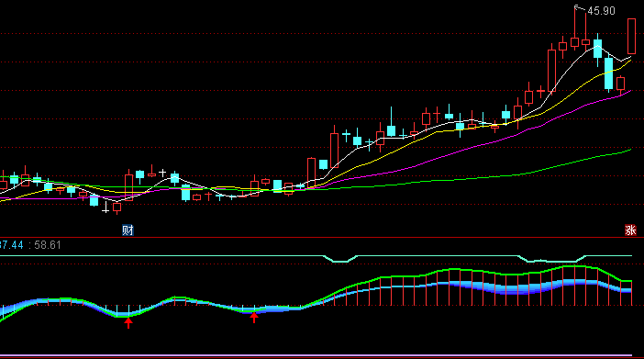
Task: Select the rightmost tall red candlestick
Action: click(631, 36)
